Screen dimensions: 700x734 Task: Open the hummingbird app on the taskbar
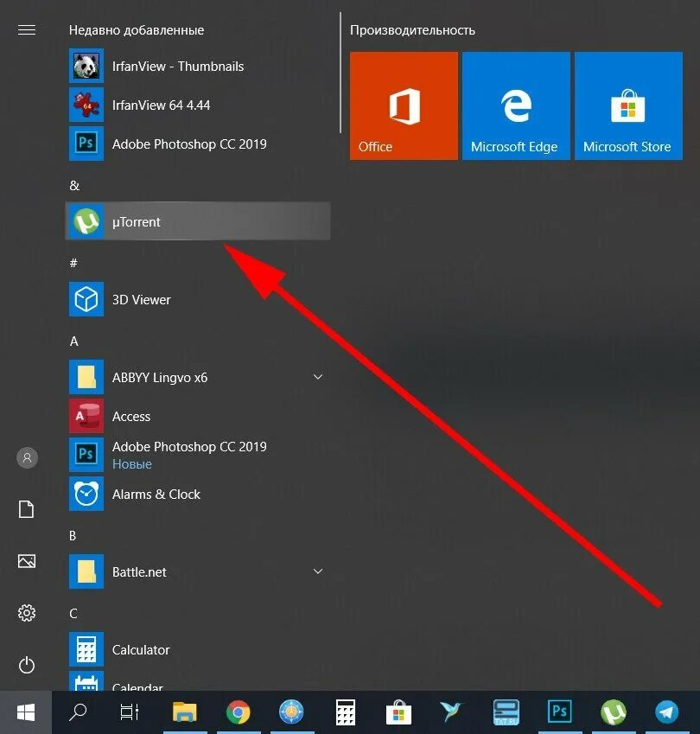(x=451, y=712)
